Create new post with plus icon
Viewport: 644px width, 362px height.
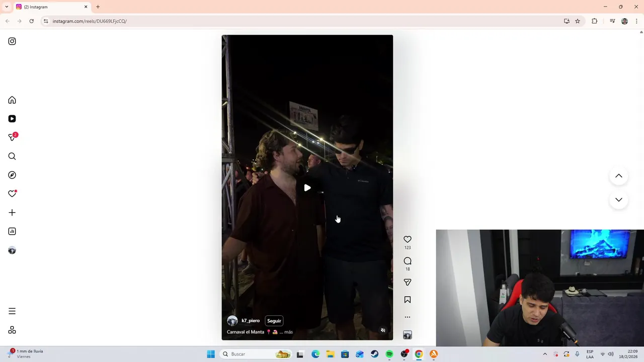(x=12, y=213)
